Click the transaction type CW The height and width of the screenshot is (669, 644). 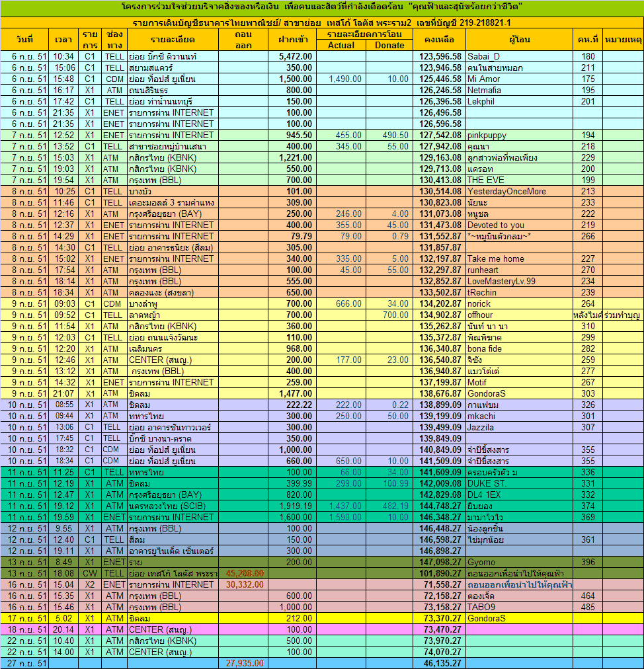click(90, 573)
